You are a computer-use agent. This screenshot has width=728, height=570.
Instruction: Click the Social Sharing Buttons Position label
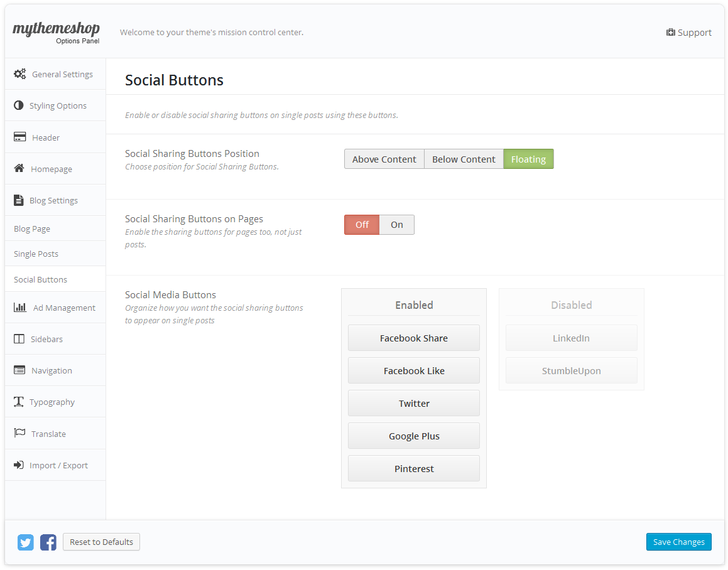click(x=192, y=154)
